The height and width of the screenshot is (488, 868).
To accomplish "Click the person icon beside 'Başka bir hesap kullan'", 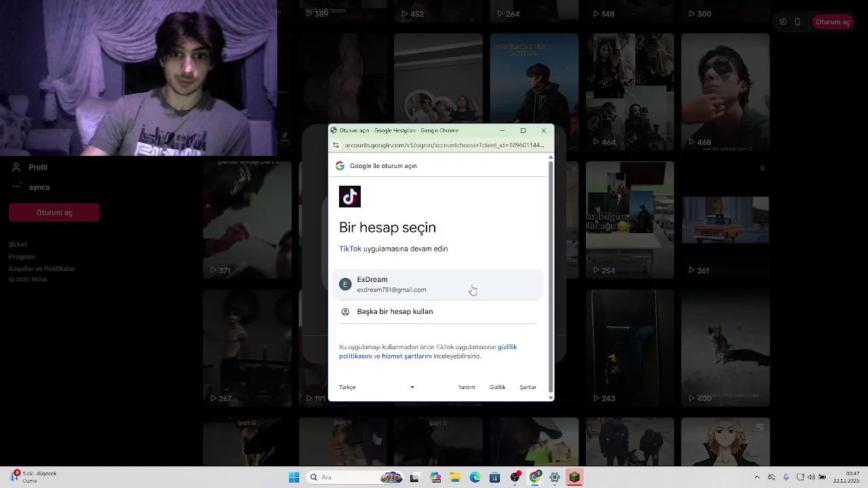I will (345, 312).
